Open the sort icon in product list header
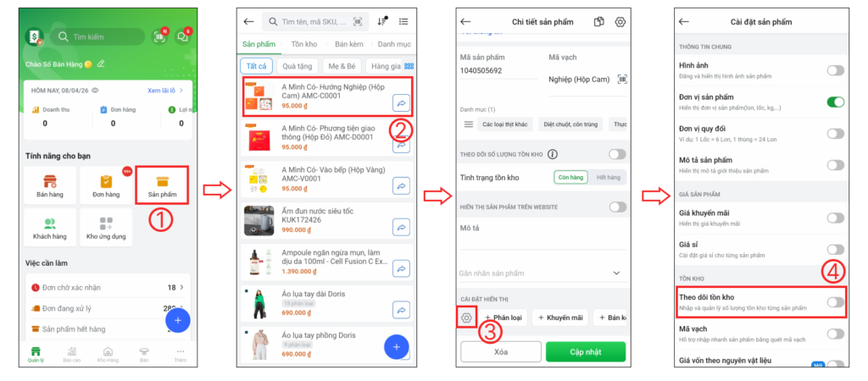 (382, 21)
